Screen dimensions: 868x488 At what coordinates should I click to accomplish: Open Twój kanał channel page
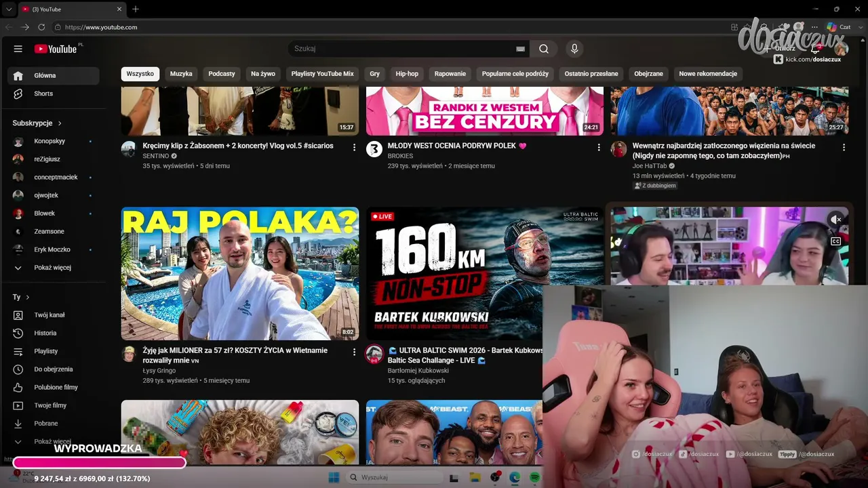tap(53, 315)
